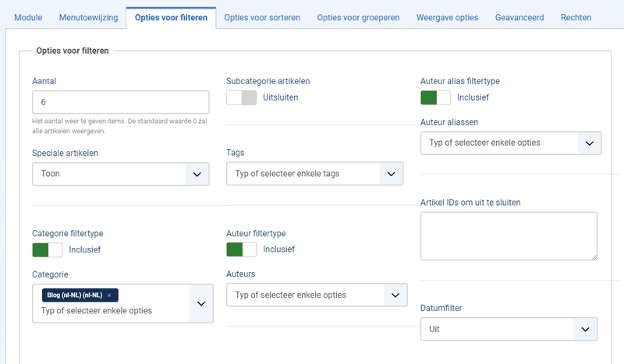Click the Aantal number input field

[121, 102]
